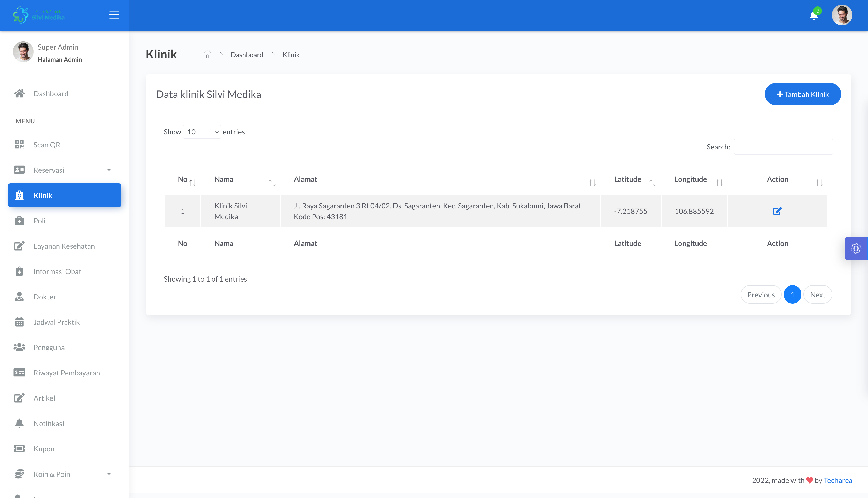Click 'Showing 1 to 1 of 1 entries'
The height and width of the screenshot is (498, 868).
click(205, 279)
